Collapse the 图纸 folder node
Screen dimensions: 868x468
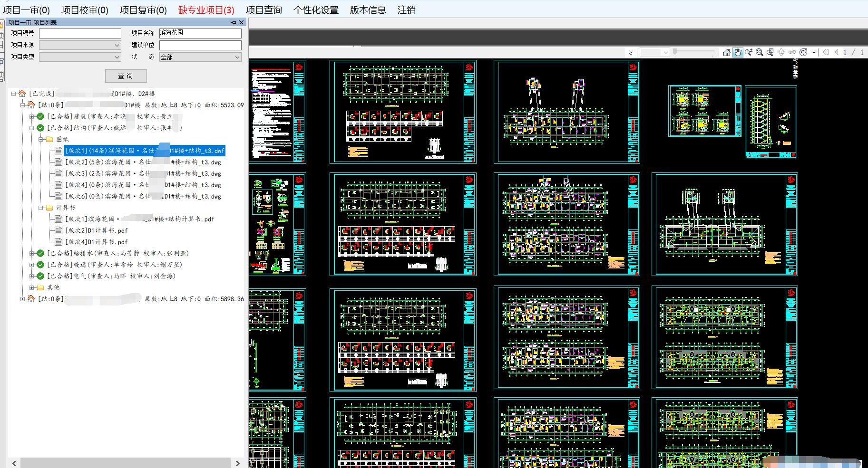coord(41,139)
